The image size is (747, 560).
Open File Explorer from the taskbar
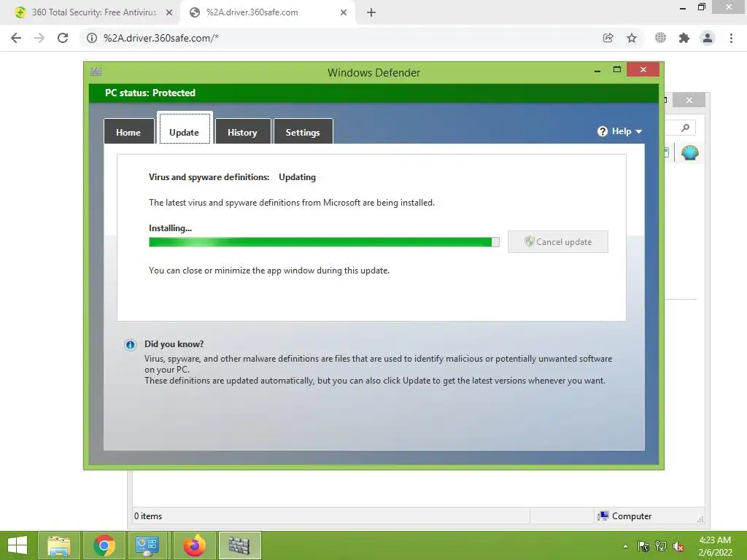(58, 545)
